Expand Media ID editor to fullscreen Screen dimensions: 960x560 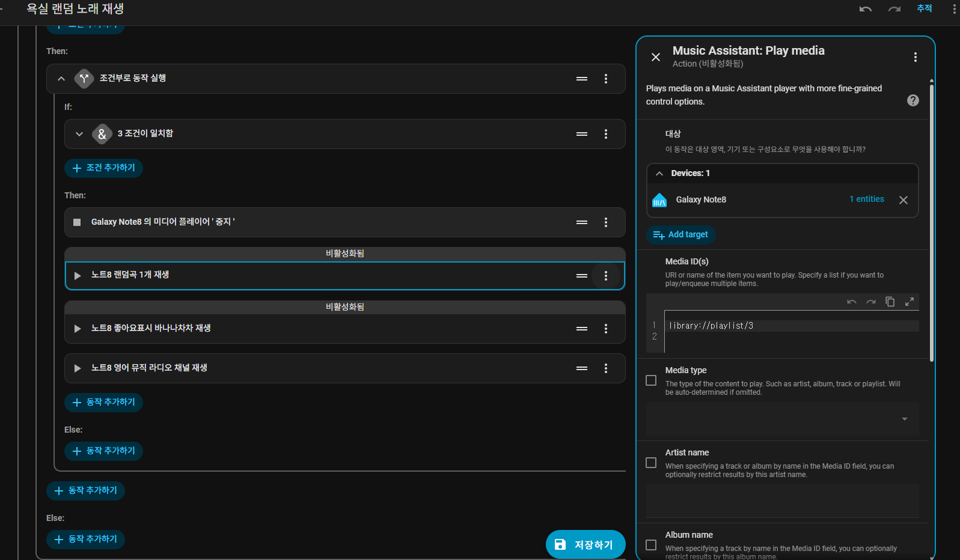[x=909, y=302]
